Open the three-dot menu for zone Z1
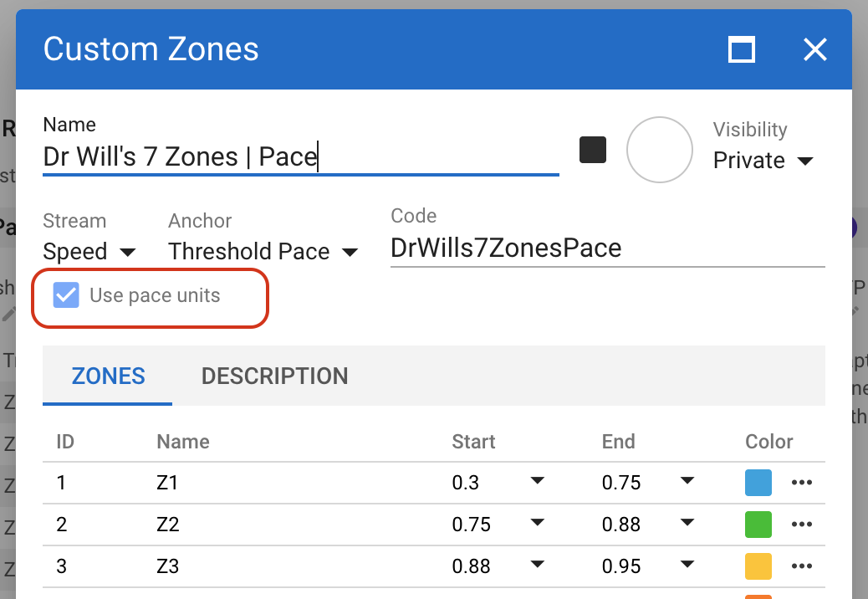 coord(801,483)
